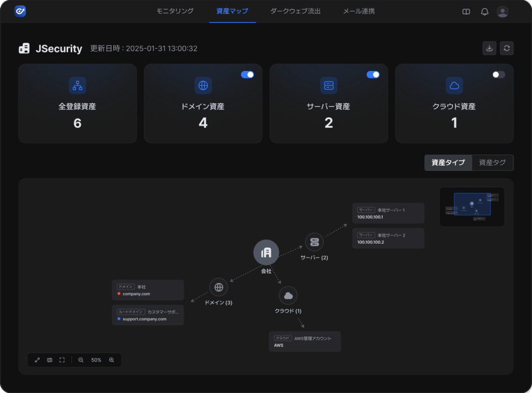Open the AWS管理アカウント cloud card
This screenshot has width=532, height=393.
[x=305, y=341]
